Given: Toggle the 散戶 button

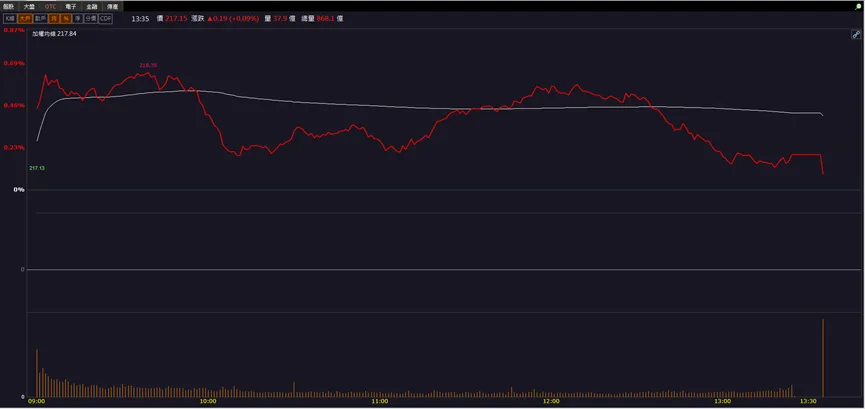Looking at the screenshot, I should point(40,19).
